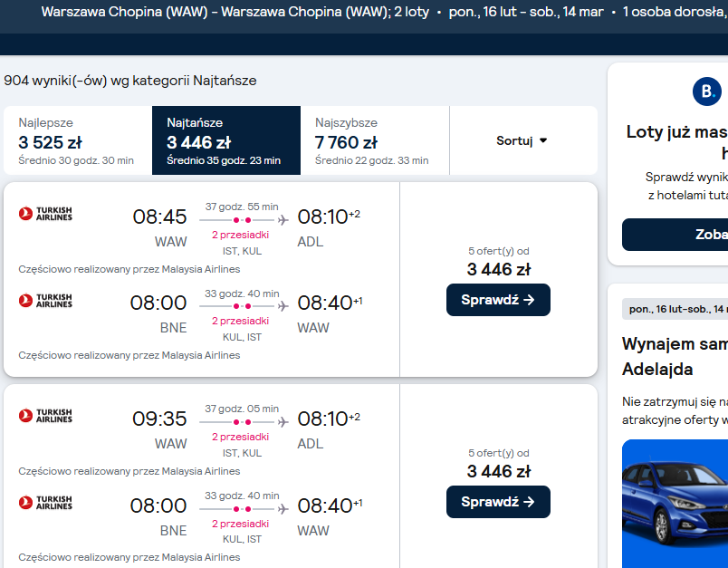This screenshot has width=728, height=568.
Task: Click '2 przesiadki' under 37 godz. 05 min
Action: pos(241,437)
